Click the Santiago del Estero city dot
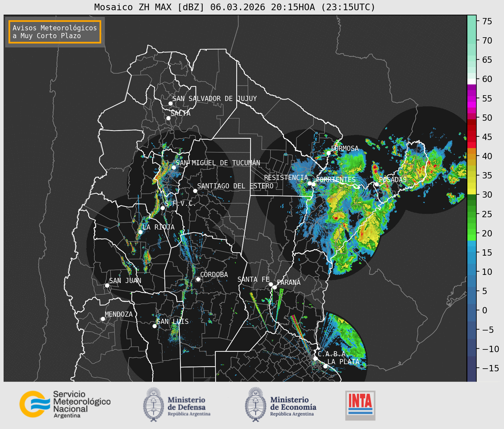The height and width of the screenshot is (429, 504). pyautogui.click(x=195, y=191)
